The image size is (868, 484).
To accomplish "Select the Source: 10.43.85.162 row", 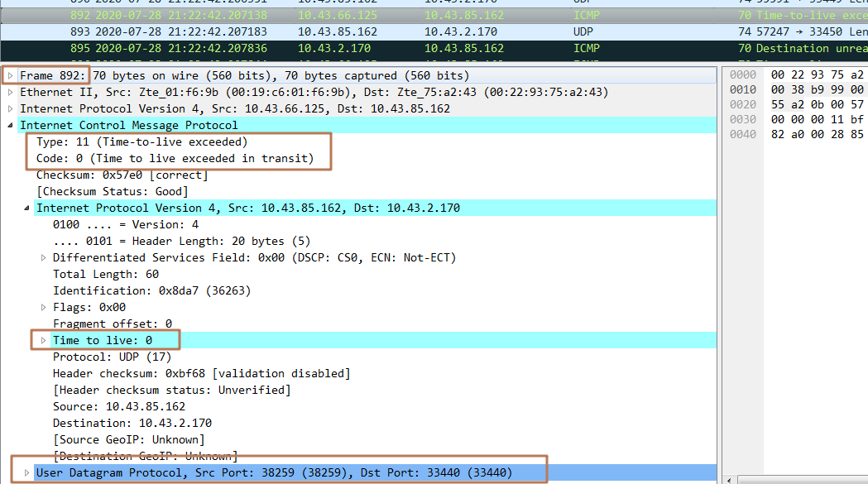I will [108, 406].
